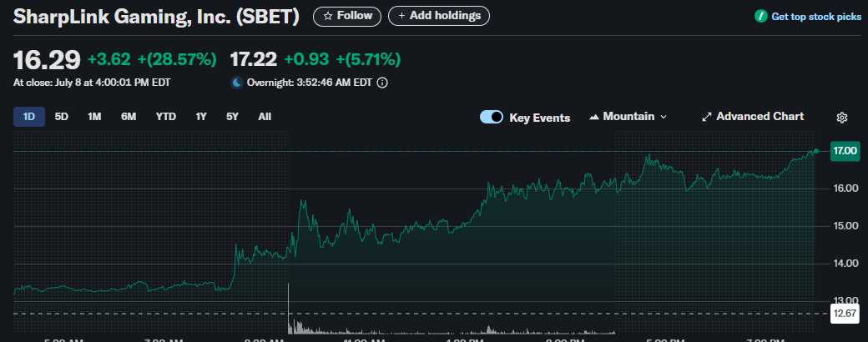Click the +3.62 change value

pos(109,59)
